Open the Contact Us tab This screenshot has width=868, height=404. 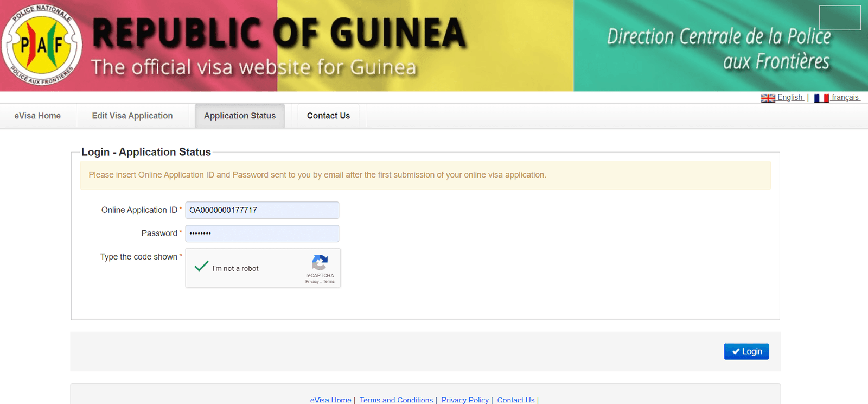[328, 116]
